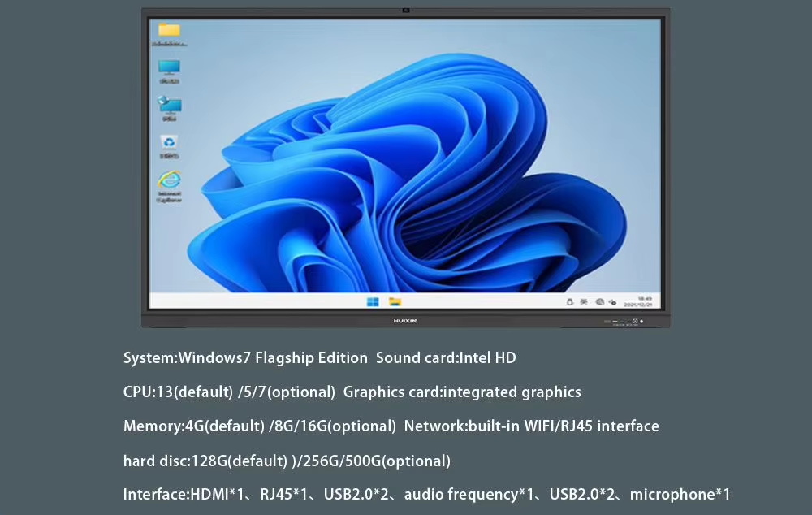
Task: Launch Internet Explorer from the desktop
Action: coord(169,181)
